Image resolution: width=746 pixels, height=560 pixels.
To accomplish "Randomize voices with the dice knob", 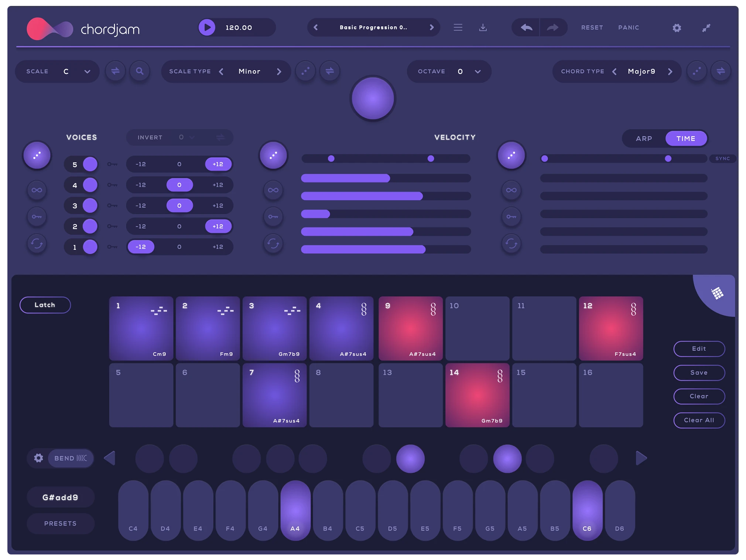I will click(x=37, y=156).
